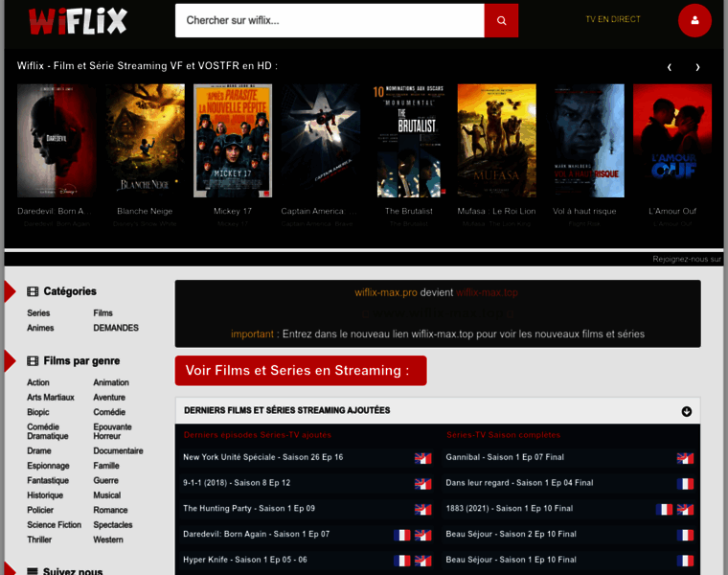Viewport: 728px width, 575px height.
Task: Click French flag on Beau Séjour Saison 1 row
Action: point(685,560)
